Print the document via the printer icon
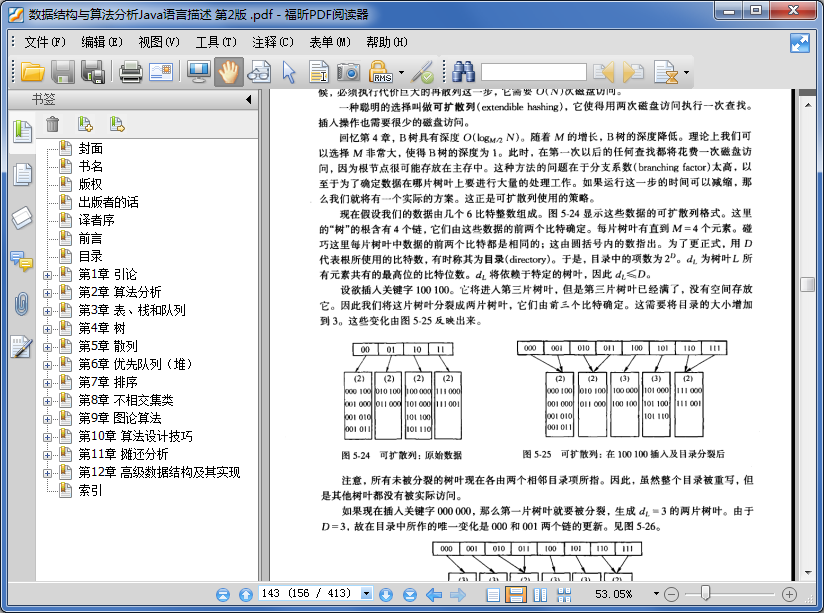The height and width of the screenshot is (613, 824). (131, 72)
